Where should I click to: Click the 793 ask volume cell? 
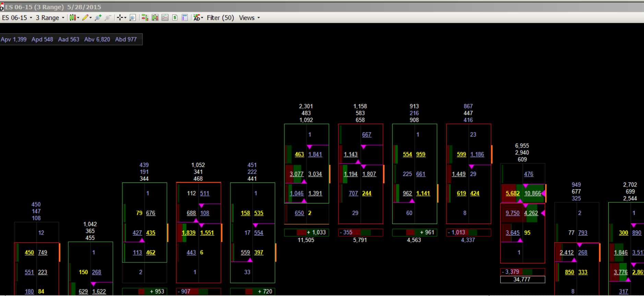click(x=583, y=233)
